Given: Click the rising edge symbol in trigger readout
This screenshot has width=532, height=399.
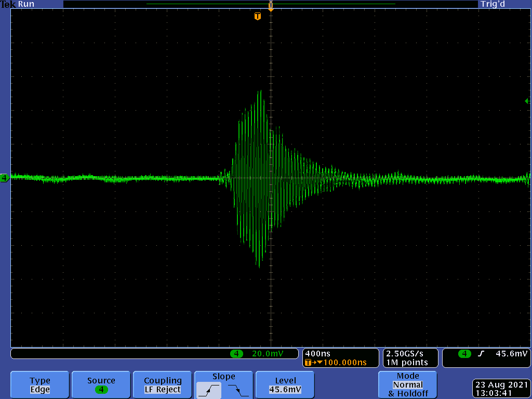Looking at the screenshot, I should click(x=481, y=354).
